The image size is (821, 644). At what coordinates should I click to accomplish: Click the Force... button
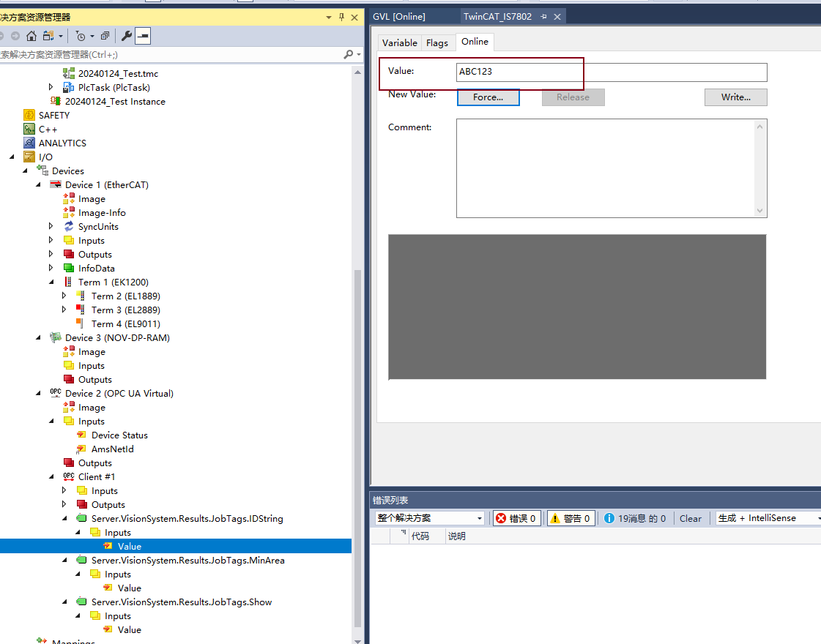[x=488, y=97]
